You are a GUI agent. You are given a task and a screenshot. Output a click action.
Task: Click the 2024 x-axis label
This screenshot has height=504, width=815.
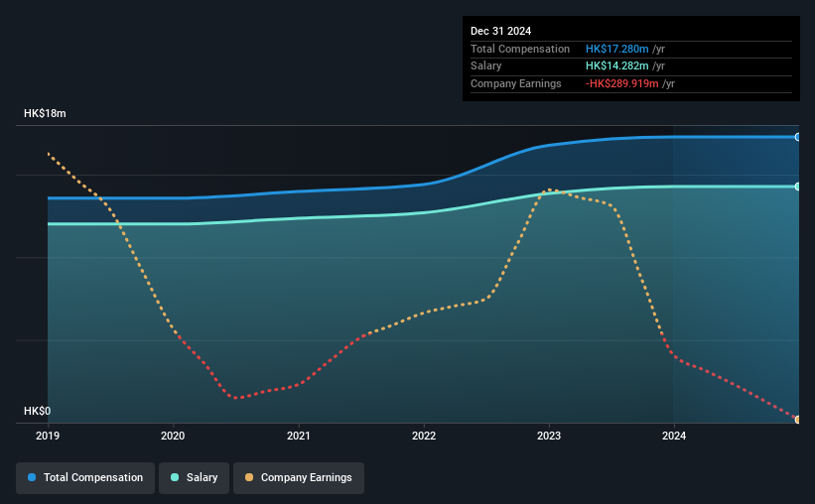coord(674,436)
